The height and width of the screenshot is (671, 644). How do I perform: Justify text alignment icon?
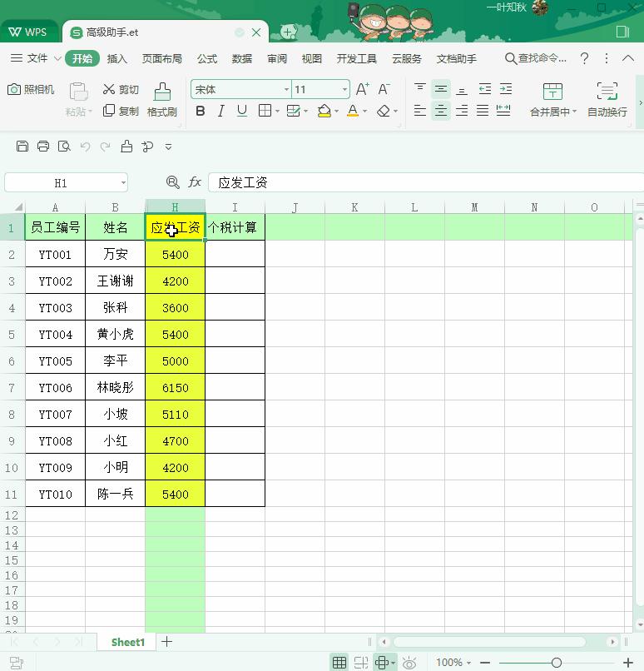coord(483,111)
